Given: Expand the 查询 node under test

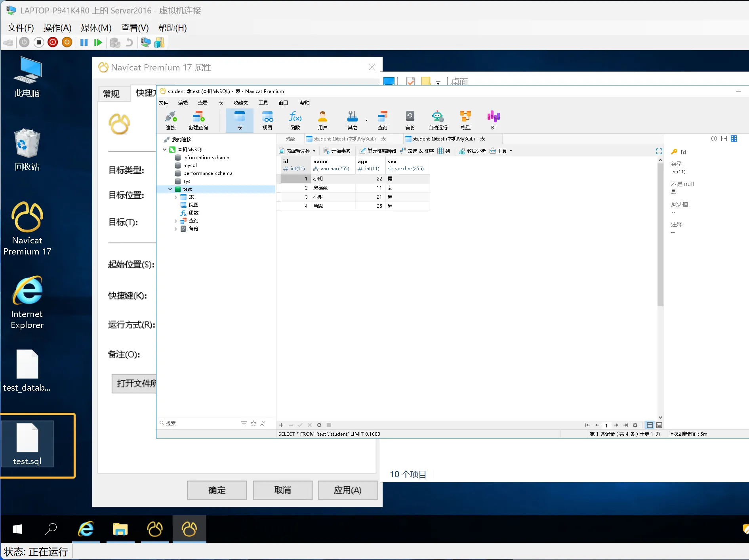Looking at the screenshot, I should click(175, 220).
